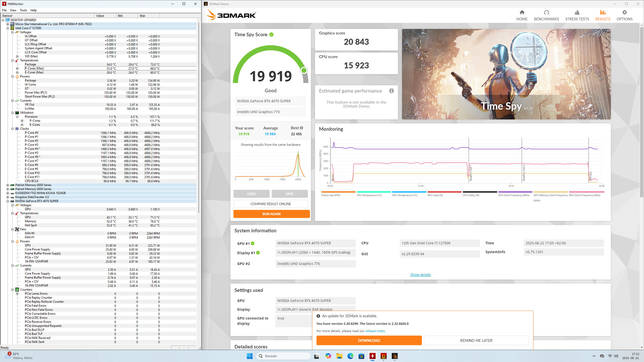The image size is (644, 362).
Task: Toggle the GPU Load (%) chart legend
Action: pyautogui.click(x=444, y=192)
